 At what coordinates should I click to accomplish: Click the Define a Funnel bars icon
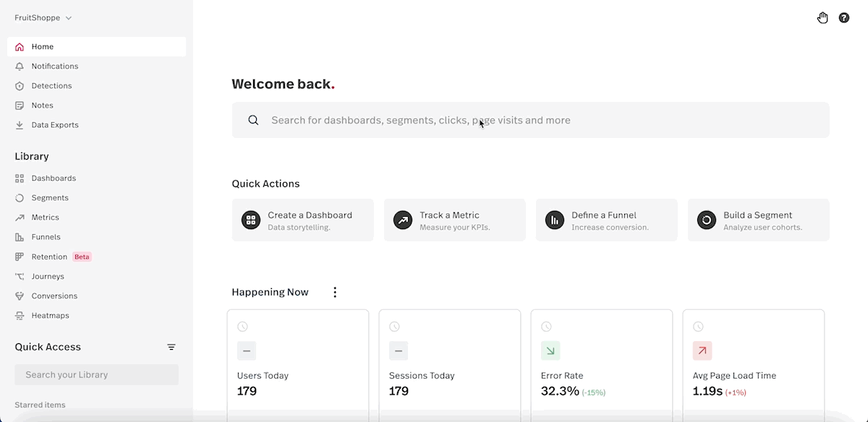[555, 220]
